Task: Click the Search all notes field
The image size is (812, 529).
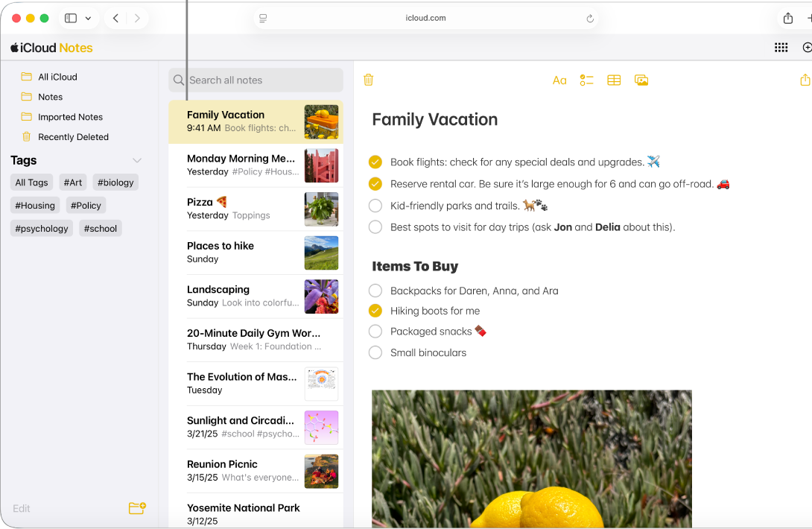Action: tap(256, 80)
